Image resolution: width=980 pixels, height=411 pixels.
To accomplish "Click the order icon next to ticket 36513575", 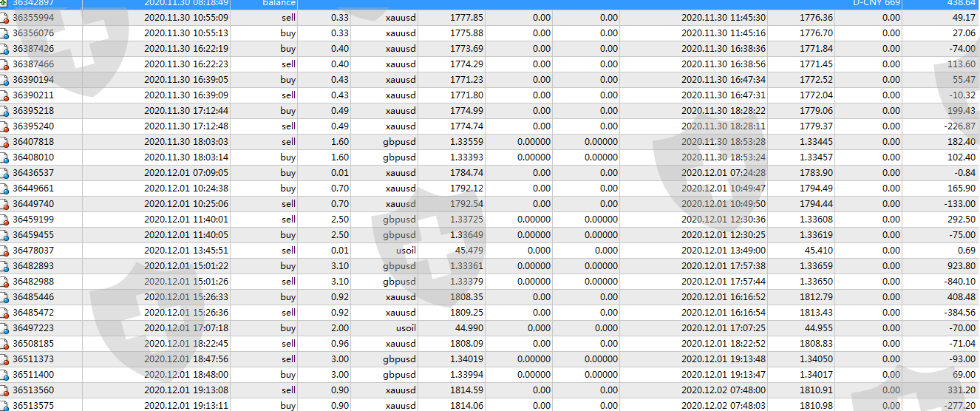I will tap(4, 405).
